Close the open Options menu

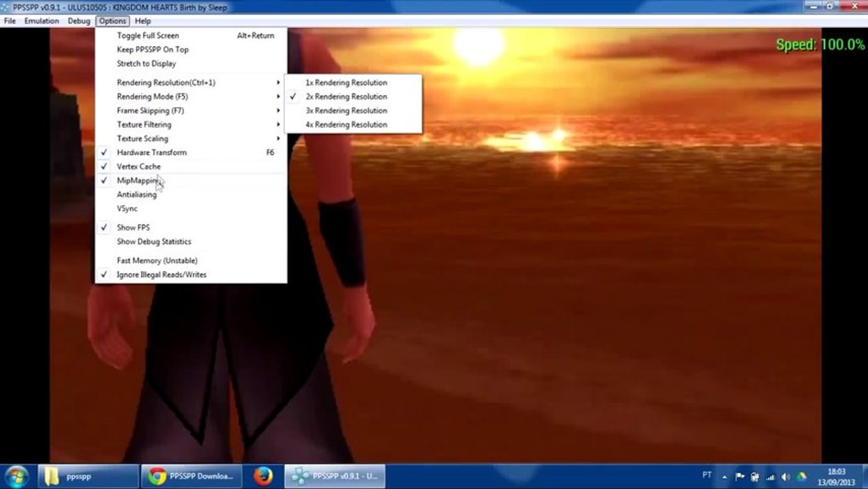[x=113, y=21]
